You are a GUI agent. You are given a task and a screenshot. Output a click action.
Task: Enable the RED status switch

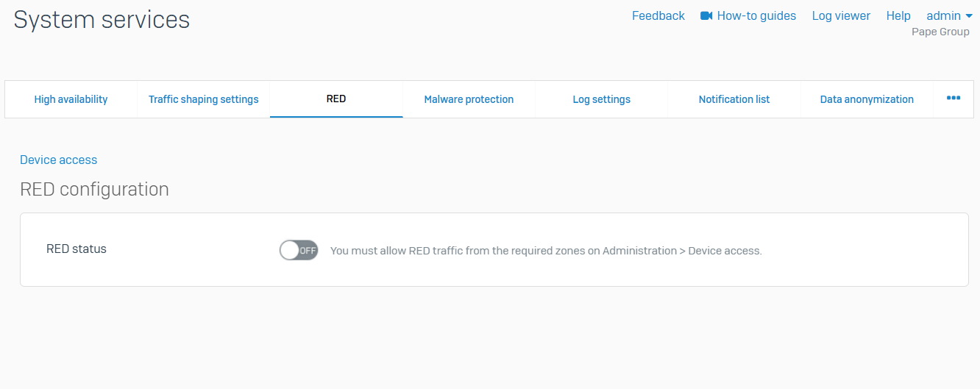tap(299, 250)
